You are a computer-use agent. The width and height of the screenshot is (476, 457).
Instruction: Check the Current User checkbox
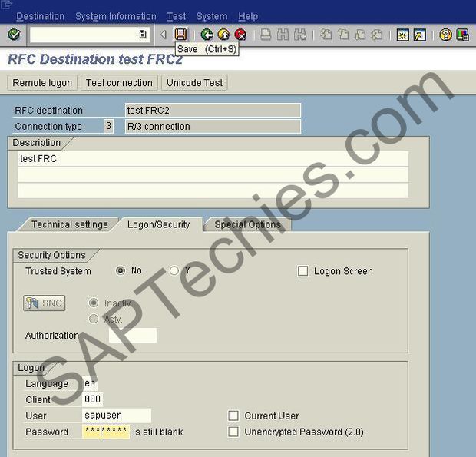[x=233, y=416]
